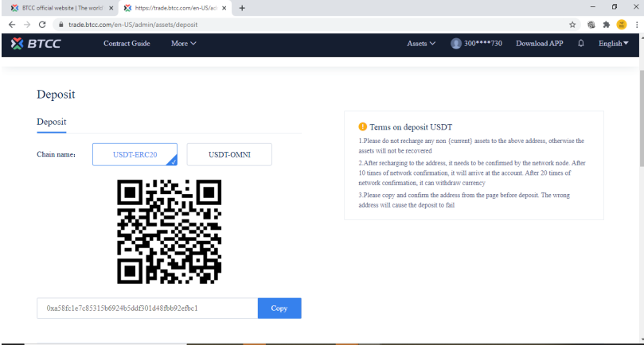Click the BTCC logo in header

tap(36, 44)
